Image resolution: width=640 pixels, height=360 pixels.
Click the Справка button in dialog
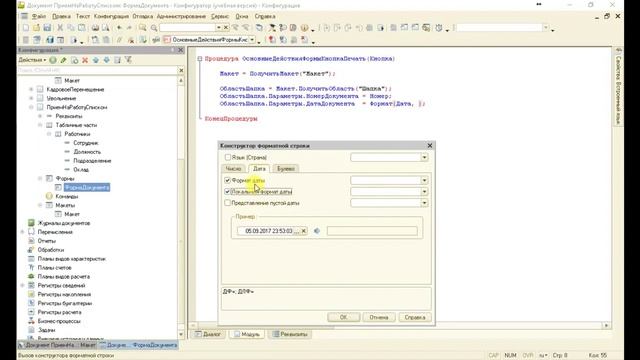(415, 317)
